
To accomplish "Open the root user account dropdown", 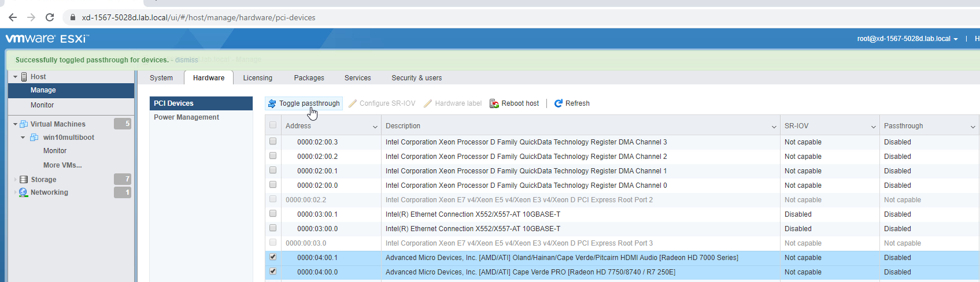I will [x=907, y=39].
